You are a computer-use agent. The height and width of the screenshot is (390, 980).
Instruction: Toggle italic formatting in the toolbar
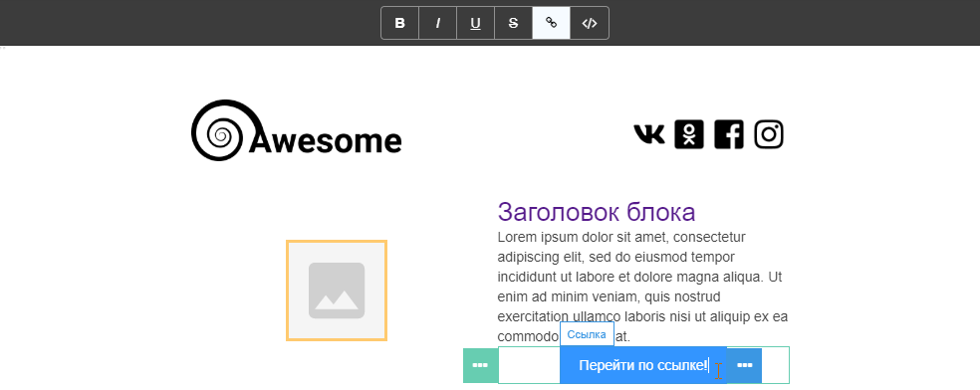pyautogui.click(x=437, y=23)
